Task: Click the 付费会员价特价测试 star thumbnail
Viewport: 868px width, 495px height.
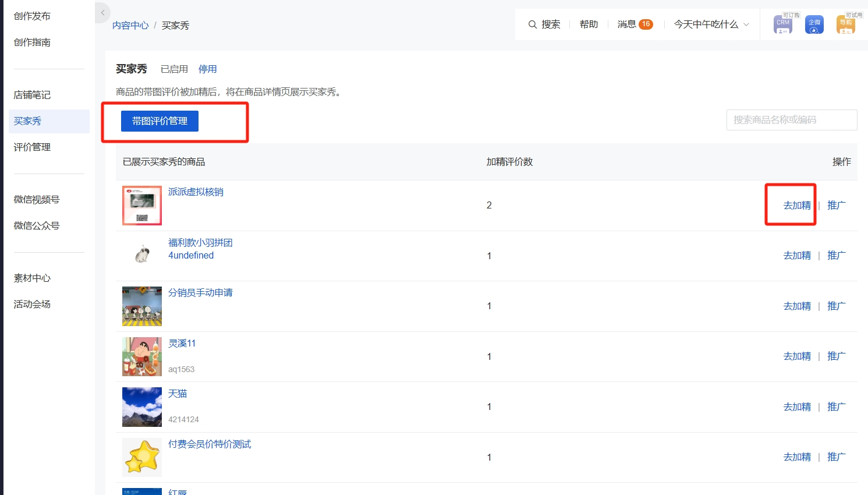Action: pos(142,457)
